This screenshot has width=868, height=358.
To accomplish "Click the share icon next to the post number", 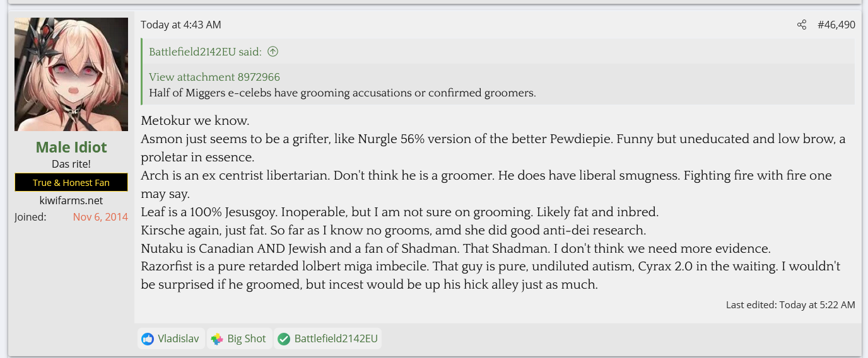I will (x=802, y=25).
